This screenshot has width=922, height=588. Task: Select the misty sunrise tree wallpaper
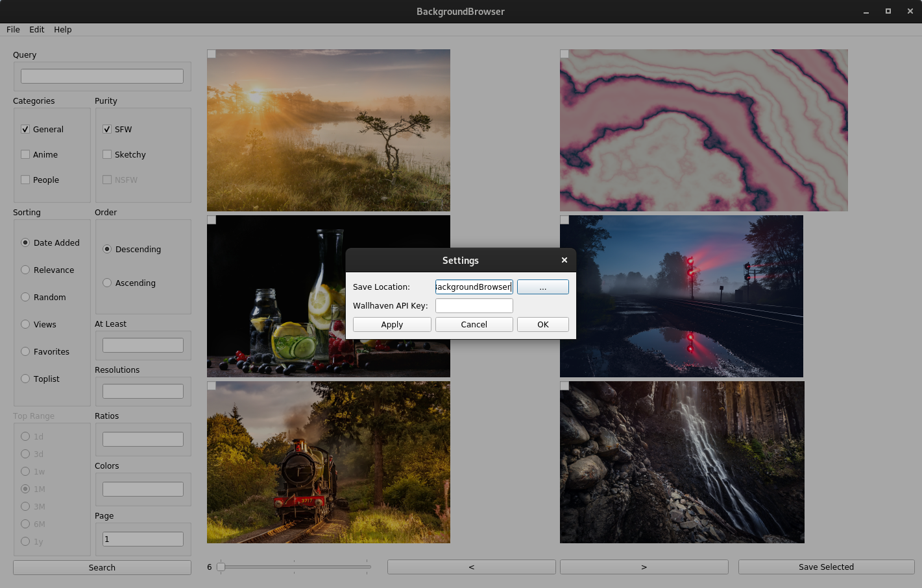328,130
